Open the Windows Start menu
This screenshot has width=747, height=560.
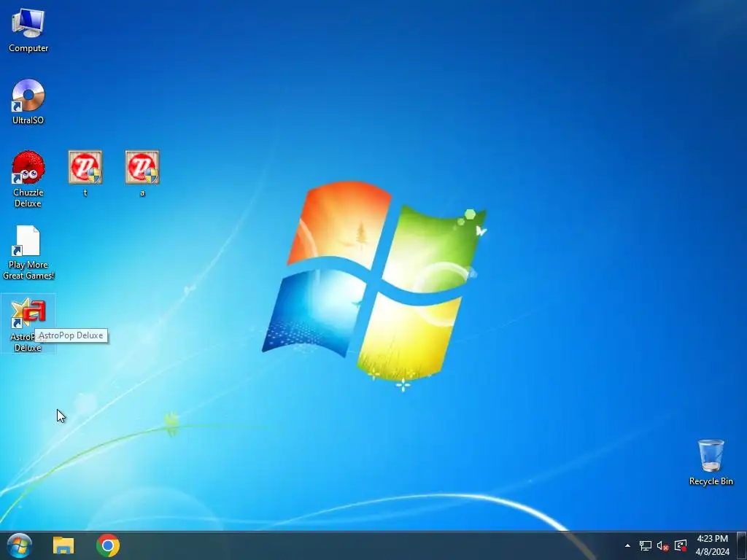coord(20,545)
